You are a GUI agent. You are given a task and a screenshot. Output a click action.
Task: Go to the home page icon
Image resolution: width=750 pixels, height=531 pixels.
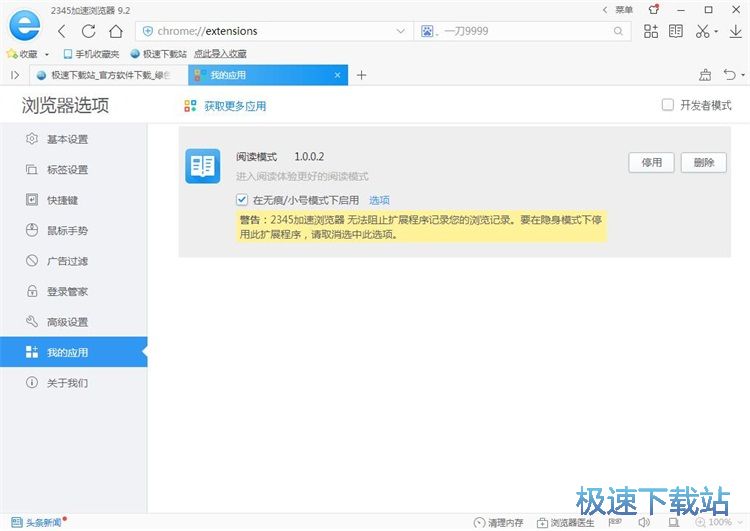116,32
